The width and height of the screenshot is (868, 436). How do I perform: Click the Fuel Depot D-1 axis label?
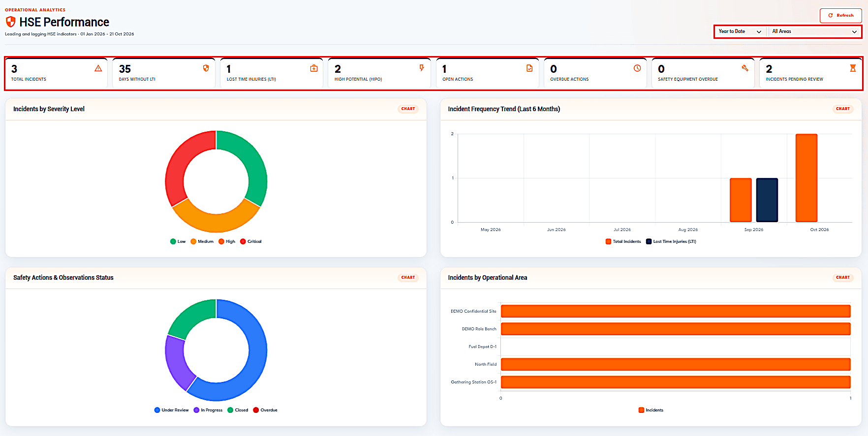482,347
